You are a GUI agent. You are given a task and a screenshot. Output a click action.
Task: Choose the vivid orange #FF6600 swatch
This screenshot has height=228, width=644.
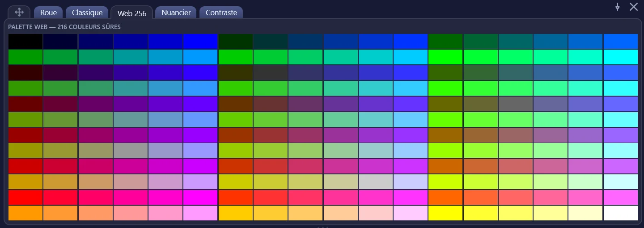pyautogui.click(x=445, y=198)
